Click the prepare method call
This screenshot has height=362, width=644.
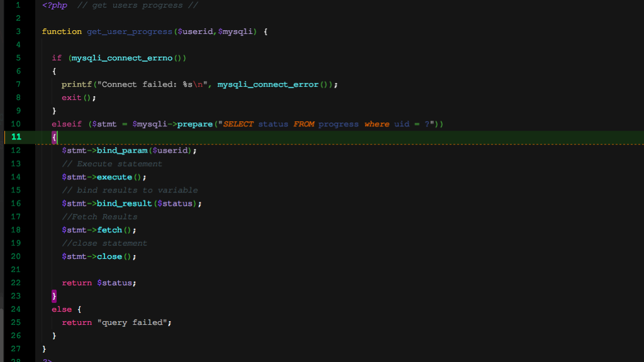(195, 124)
